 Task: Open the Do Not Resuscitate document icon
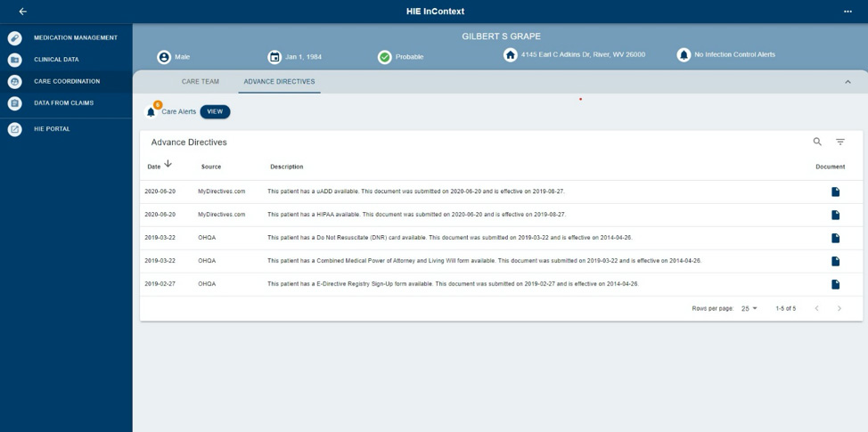point(835,239)
